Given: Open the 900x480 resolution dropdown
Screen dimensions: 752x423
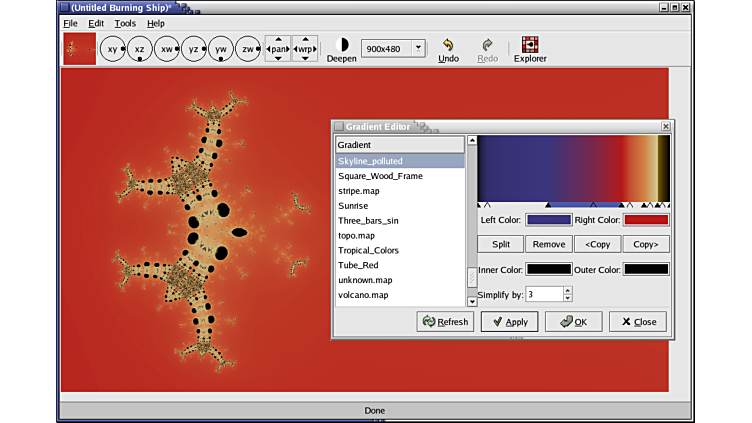Looking at the screenshot, I should [418, 48].
